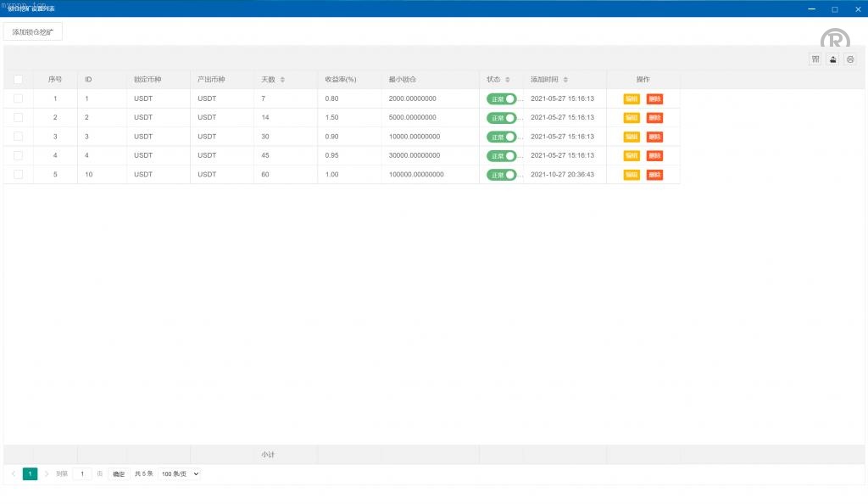The width and height of the screenshot is (868, 504).
Task: Open the column filter icon in table toolbar
Action: coord(815,59)
